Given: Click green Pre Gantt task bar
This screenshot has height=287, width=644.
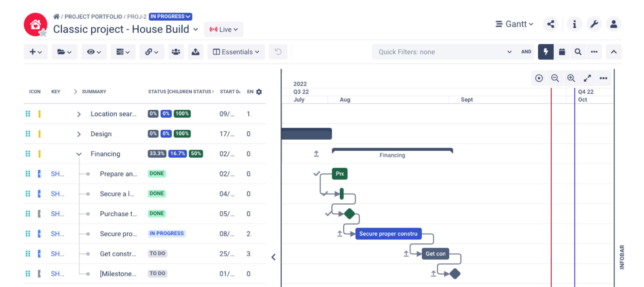Looking at the screenshot, I should 340,173.
